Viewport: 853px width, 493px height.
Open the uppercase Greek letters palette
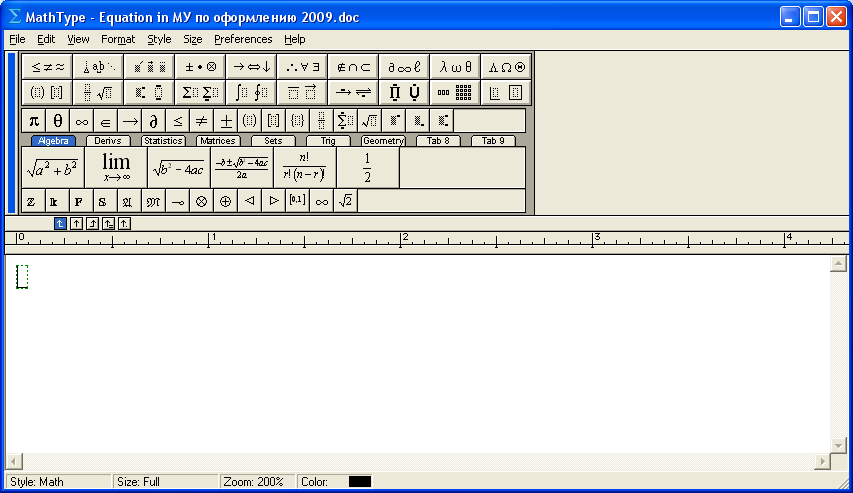(x=506, y=67)
